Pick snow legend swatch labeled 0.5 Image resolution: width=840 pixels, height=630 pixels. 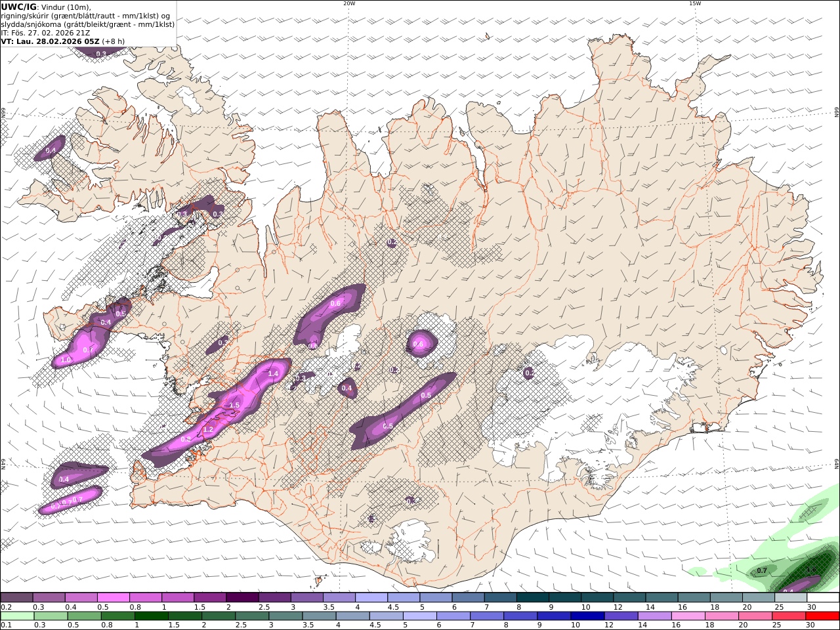(x=113, y=598)
